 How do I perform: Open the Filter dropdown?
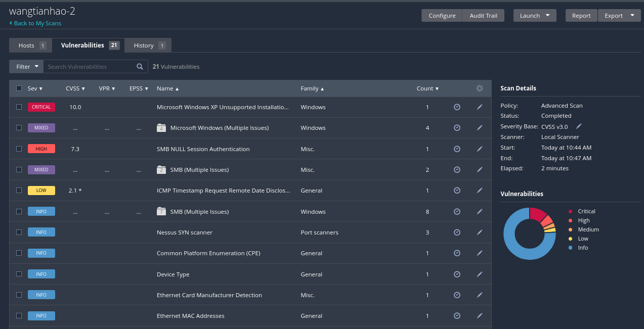point(26,67)
